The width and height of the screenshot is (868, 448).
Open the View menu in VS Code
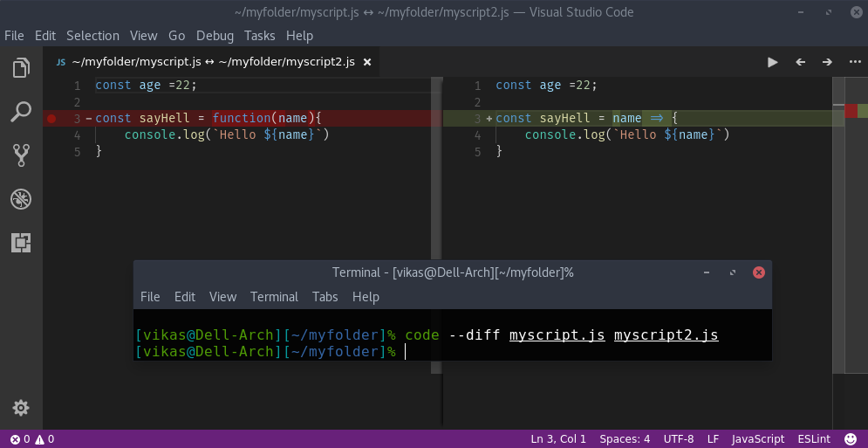click(144, 36)
